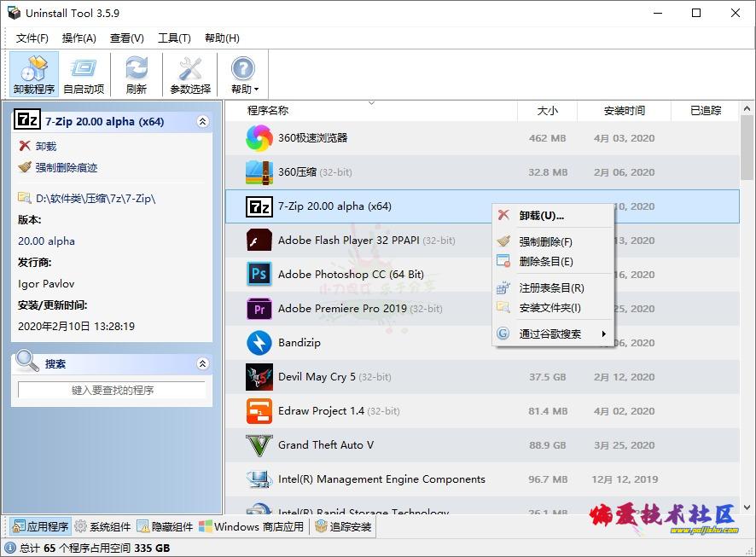The height and width of the screenshot is (557, 756).
Task: Click the 刷新 refresh toolbar icon
Action: [137, 75]
